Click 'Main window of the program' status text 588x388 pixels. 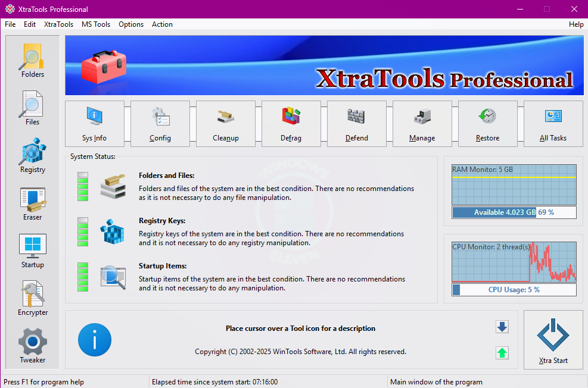pos(436,382)
